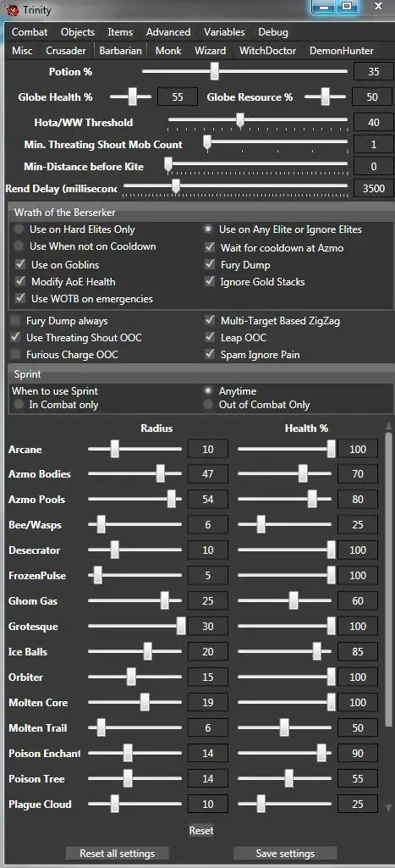Click the Ghom Gas health value box
Viewport: 395px width, 868px height.
[x=358, y=600]
